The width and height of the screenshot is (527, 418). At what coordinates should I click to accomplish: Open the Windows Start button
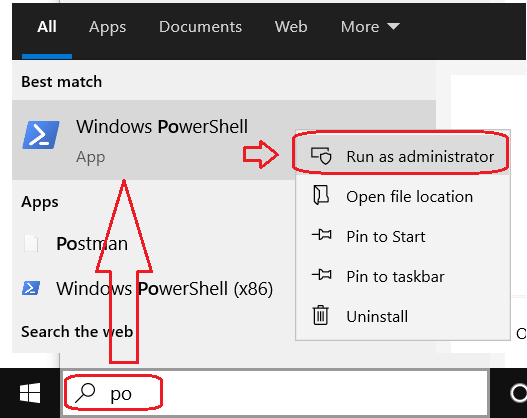point(30,393)
